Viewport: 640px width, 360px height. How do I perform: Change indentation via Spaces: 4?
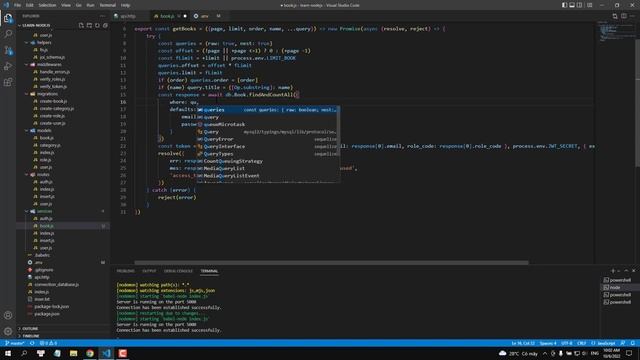coord(548,343)
